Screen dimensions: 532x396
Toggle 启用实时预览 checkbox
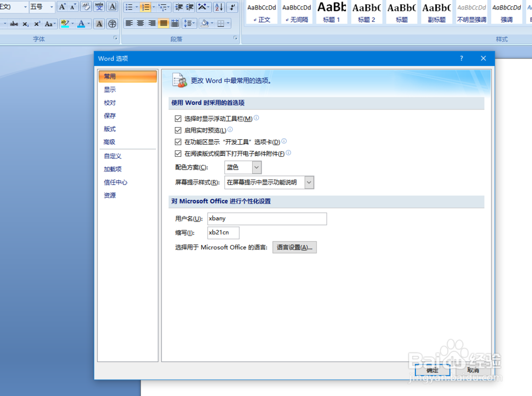(178, 130)
